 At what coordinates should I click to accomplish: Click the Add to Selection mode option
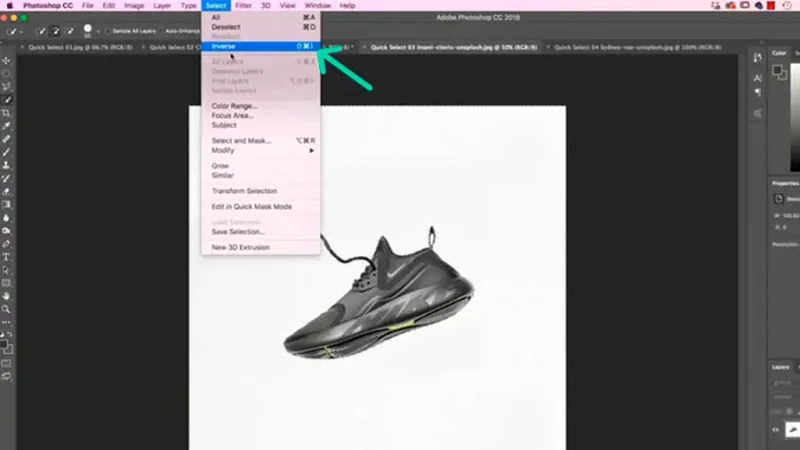point(55,31)
